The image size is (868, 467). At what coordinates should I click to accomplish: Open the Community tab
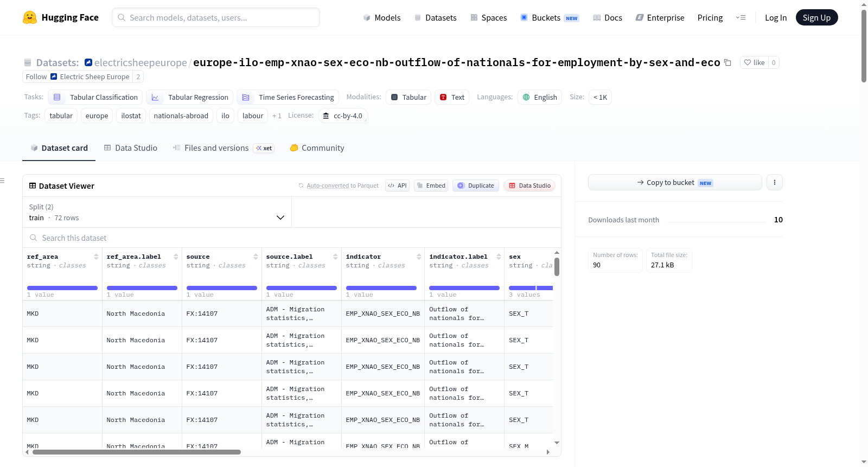click(317, 148)
